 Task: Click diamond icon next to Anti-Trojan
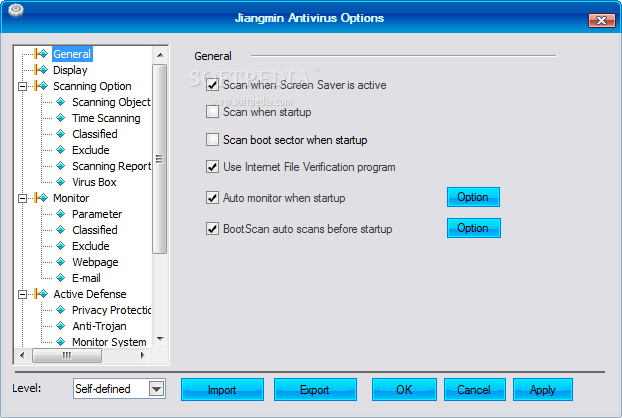[x=60, y=326]
